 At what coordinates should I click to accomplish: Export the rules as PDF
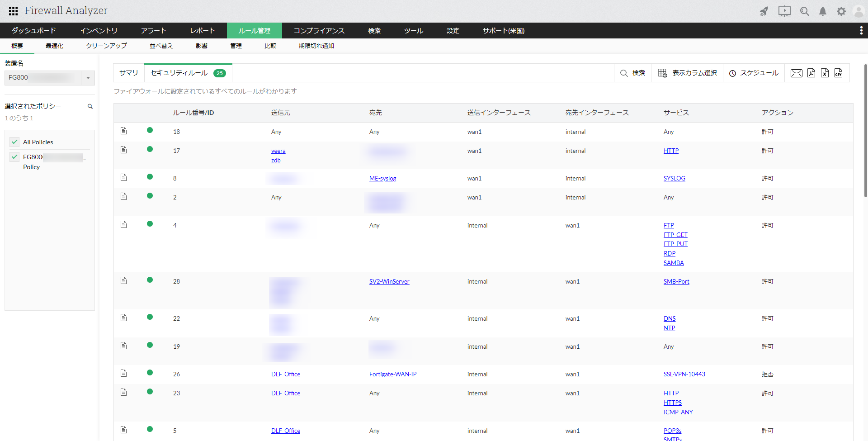pyautogui.click(x=811, y=73)
